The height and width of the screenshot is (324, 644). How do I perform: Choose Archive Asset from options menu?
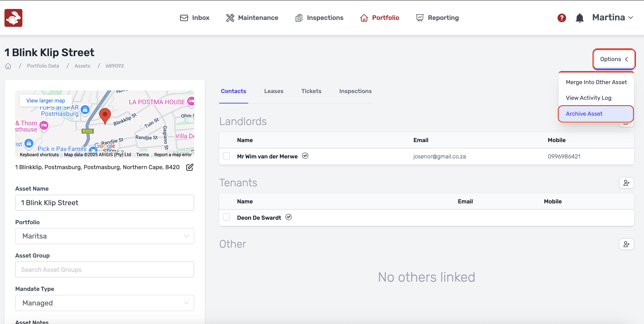[x=584, y=114]
